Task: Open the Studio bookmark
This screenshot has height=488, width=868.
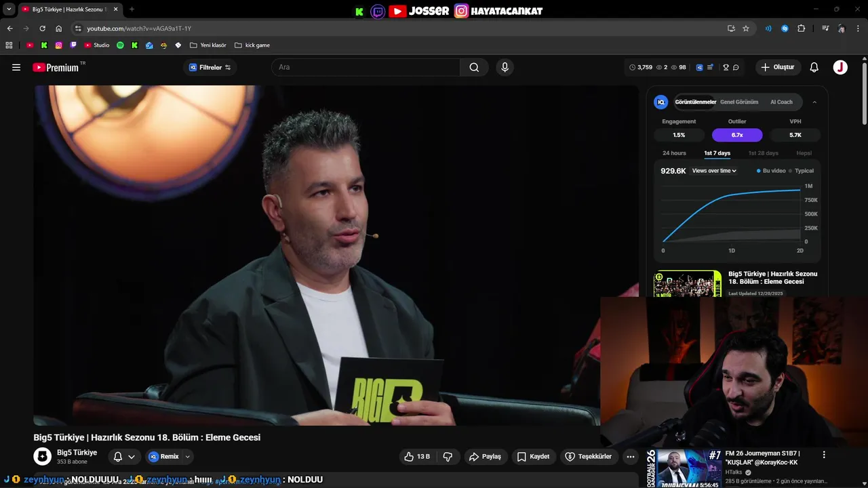Action: click(x=97, y=45)
